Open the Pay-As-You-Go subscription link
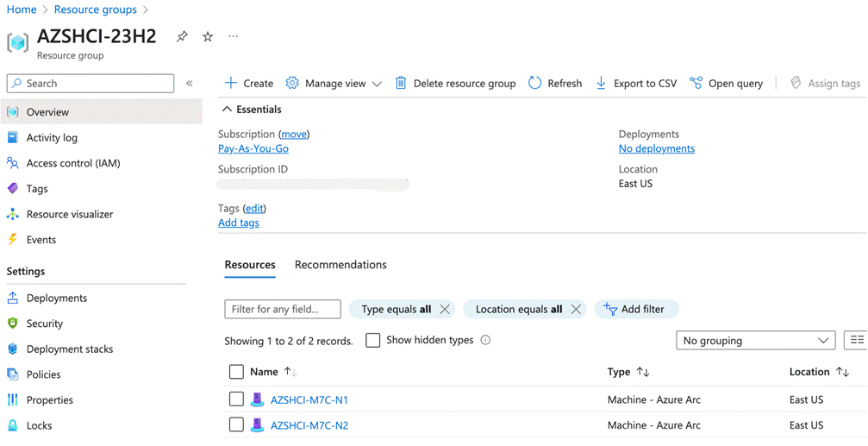 [253, 148]
